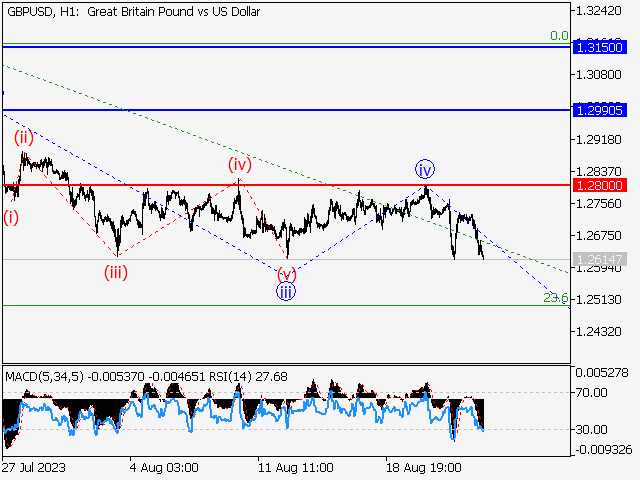Select the red 1.28000 price level label
Image resolution: width=640 pixels, height=480 pixels.
[x=600, y=185]
